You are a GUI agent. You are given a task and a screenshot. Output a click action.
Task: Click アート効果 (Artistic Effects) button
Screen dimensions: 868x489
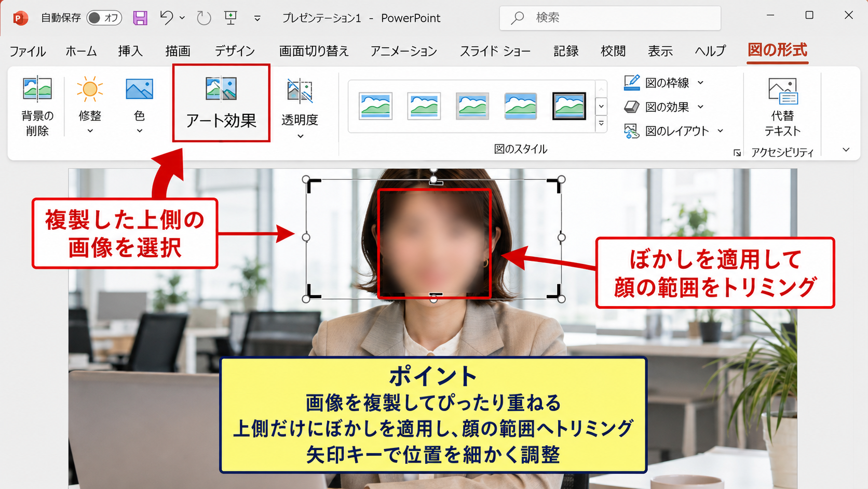click(221, 103)
